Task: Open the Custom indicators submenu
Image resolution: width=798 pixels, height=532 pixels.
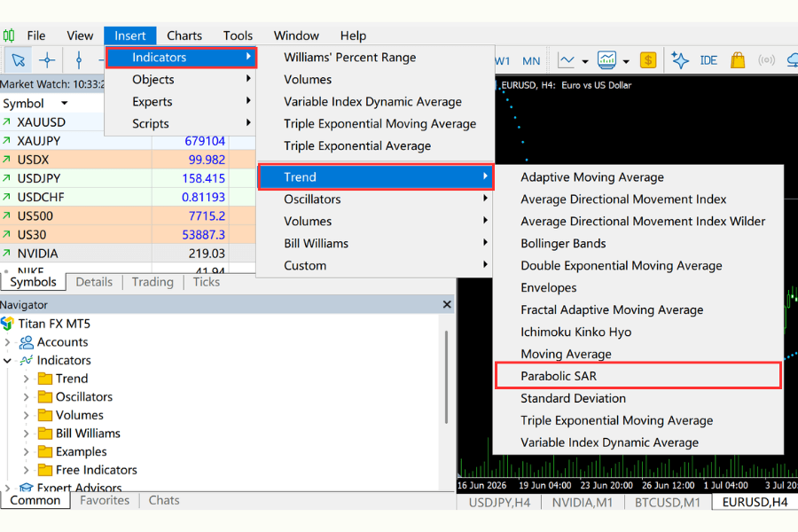Action: click(375, 265)
